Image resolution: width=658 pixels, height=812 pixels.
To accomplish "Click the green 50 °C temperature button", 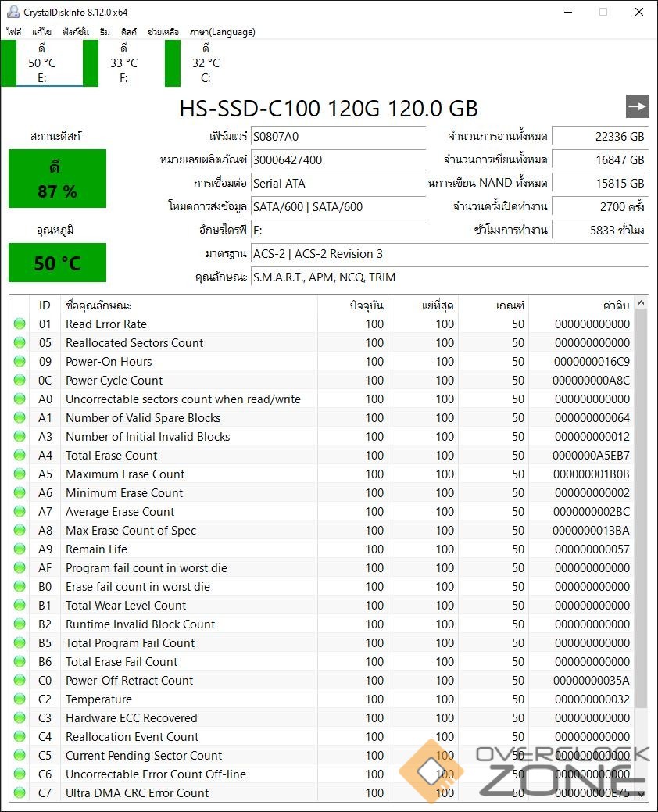I will coord(57,263).
